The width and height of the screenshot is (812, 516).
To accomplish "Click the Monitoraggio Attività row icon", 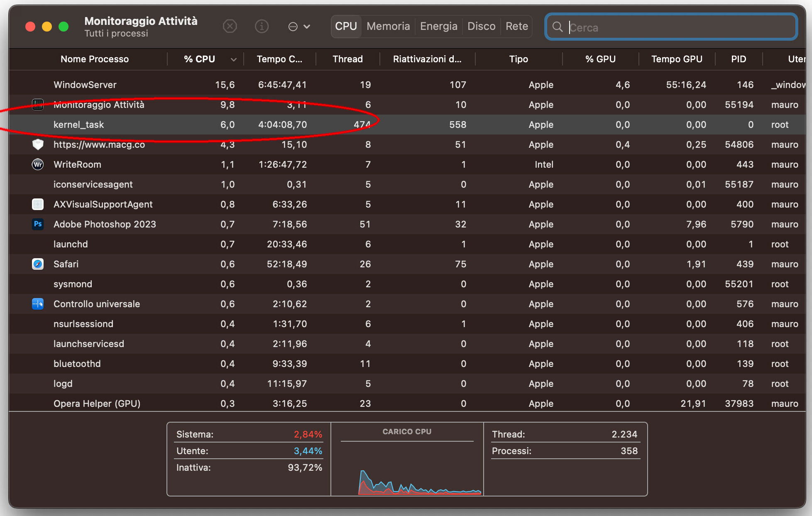I will click(38, 105).
